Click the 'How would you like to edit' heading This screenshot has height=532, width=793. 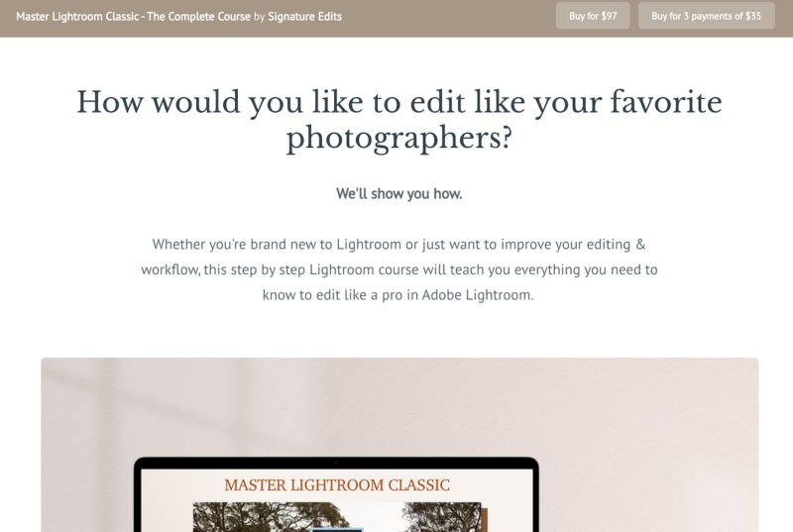[399, 120]
